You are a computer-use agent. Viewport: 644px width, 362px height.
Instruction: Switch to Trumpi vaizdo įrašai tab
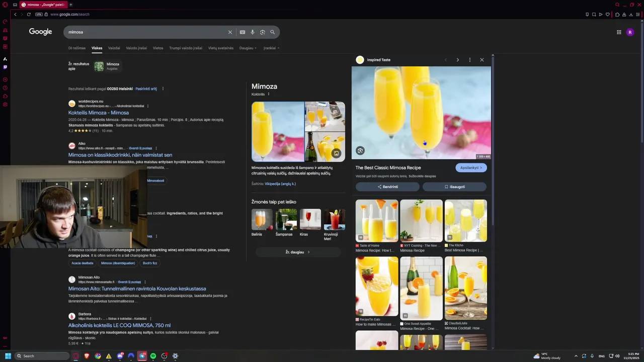pos(186,48)
